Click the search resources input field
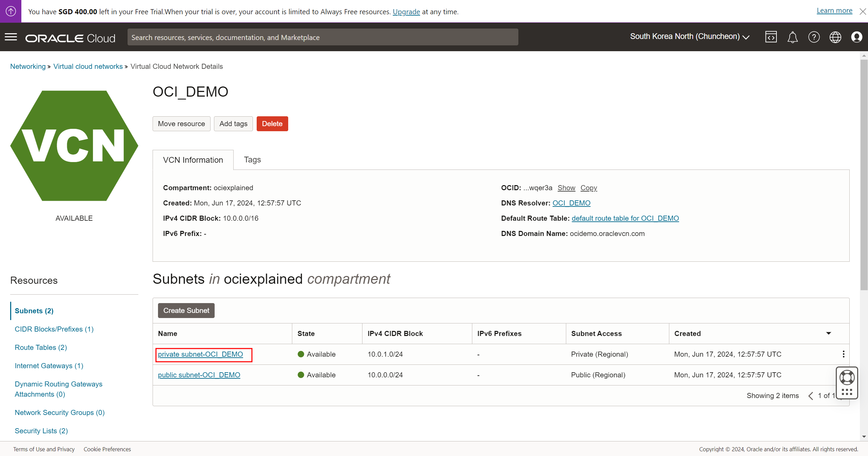Image resolution: width=868 pixels, height=456 pixels. point(322,37)
